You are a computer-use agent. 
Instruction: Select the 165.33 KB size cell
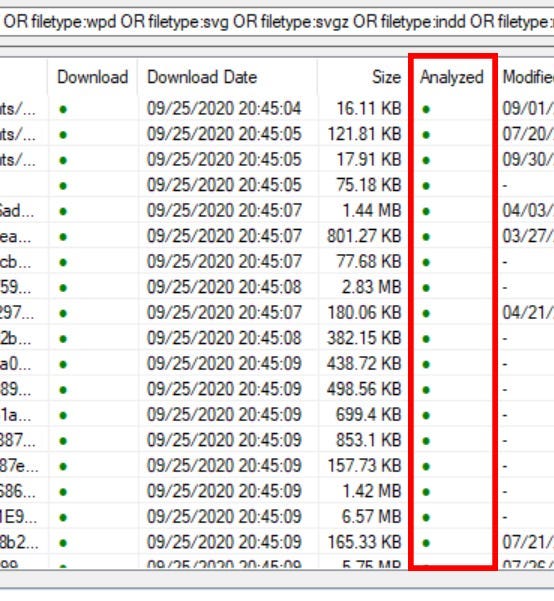(x=364, y=542)
